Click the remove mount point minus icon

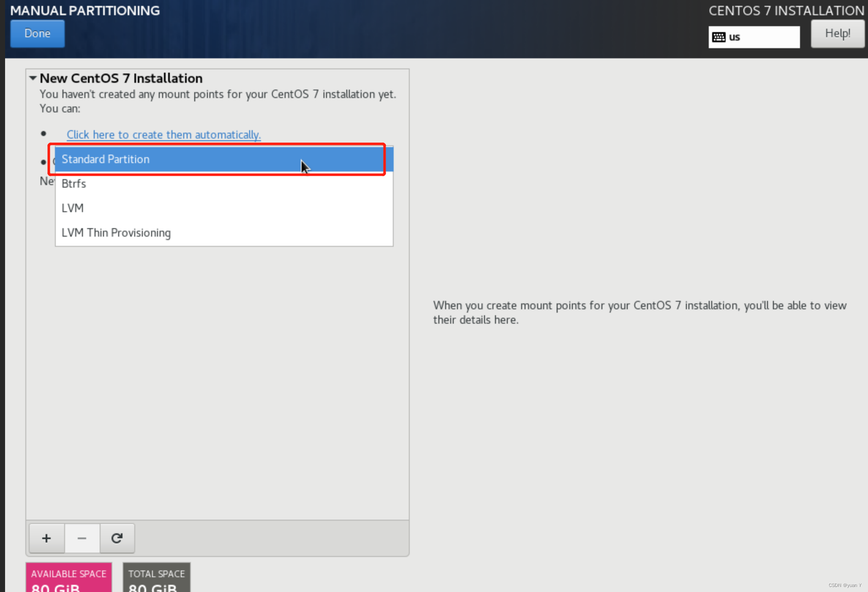[x=82, y=538]
